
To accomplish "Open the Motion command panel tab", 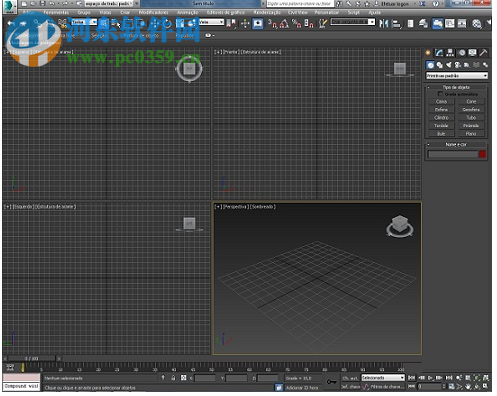I will [x=462, y=53].
